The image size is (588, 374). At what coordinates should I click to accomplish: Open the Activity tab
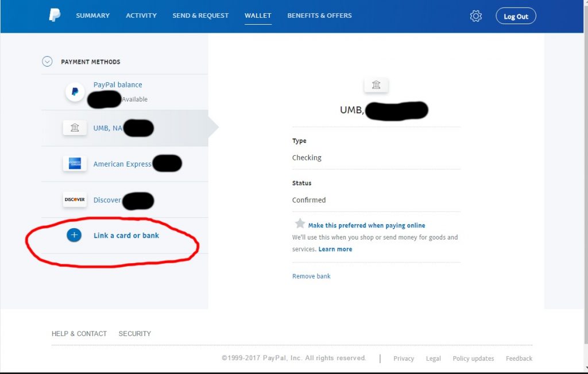pos(141,16)
